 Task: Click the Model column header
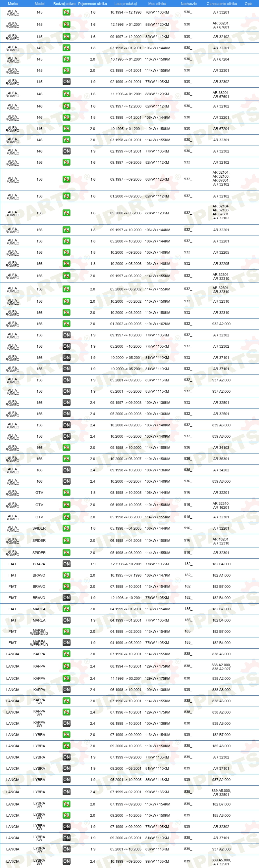(39, 4)
